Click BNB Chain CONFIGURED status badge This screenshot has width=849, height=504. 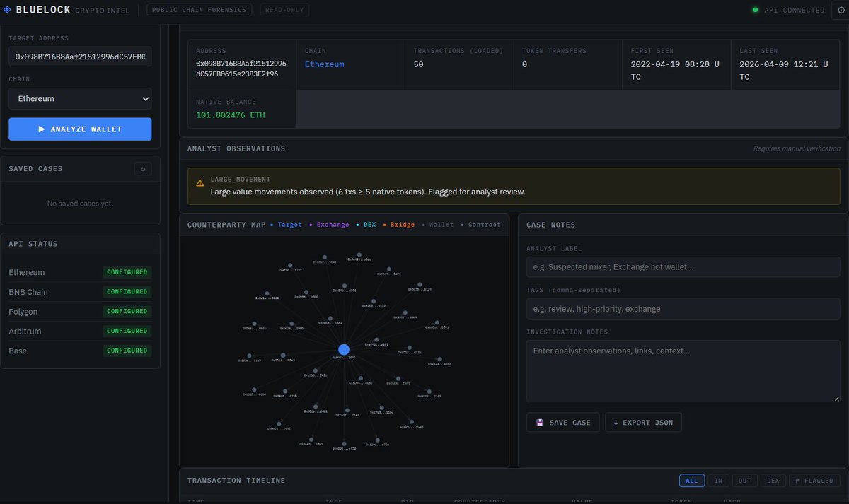point(127,292)
